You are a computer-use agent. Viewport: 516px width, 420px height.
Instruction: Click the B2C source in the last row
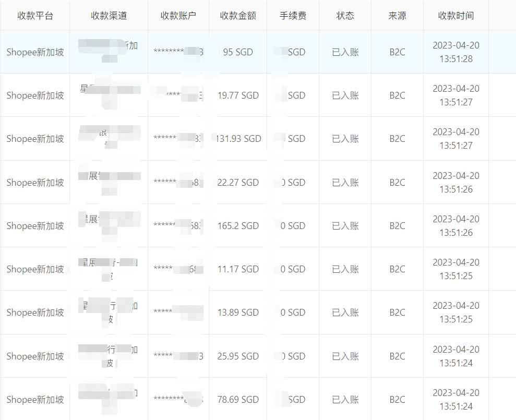tap(397, 400)
